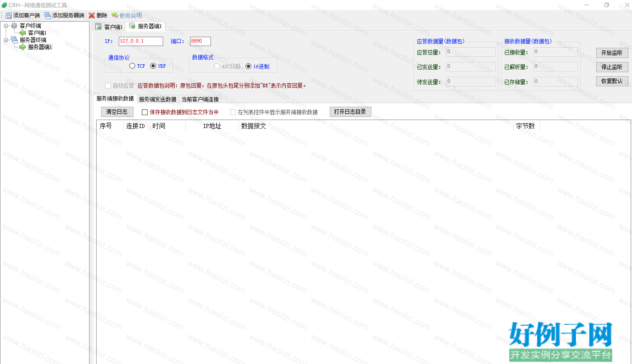Click the 服务器终端 tree label
The width and height of the screenshot is (632, 364).
pyautogui.click(x=33, y=40)
